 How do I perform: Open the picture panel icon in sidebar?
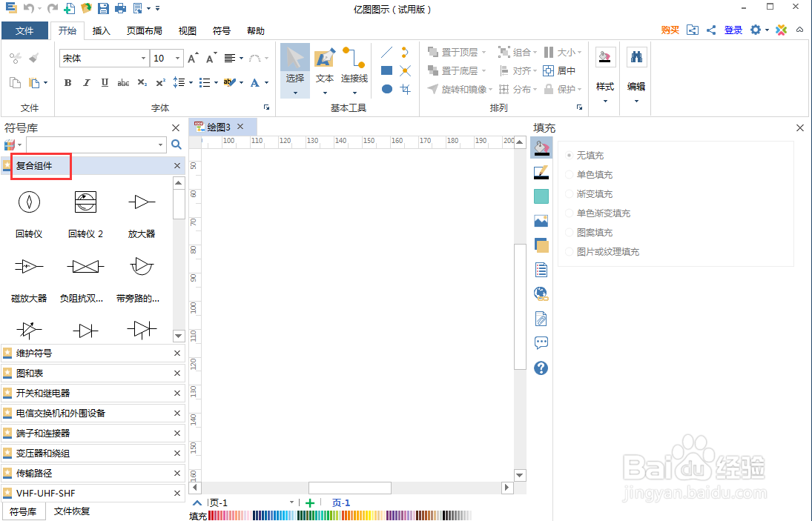[541, 221]
